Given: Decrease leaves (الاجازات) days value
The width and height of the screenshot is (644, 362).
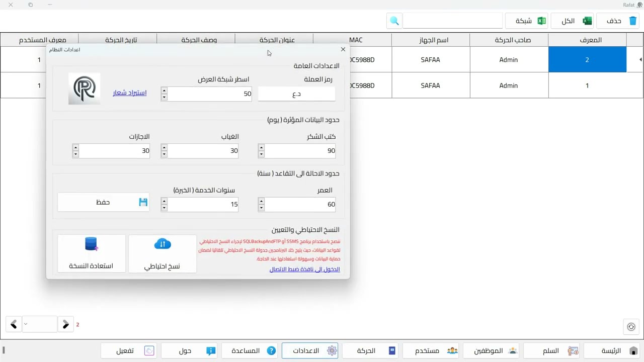Looking at the screenshot, I should [75, 154].
